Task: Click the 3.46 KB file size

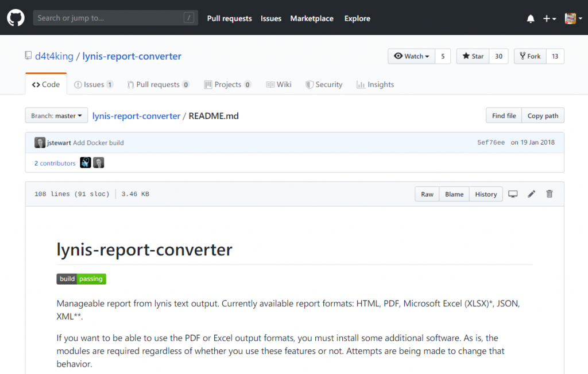Action: pos(135,194)
